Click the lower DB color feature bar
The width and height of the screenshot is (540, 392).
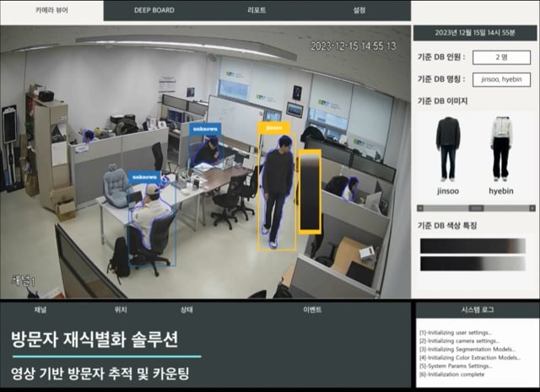pos(472,264)
